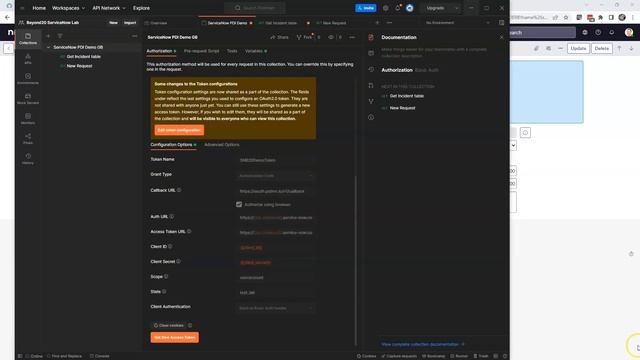
Task: Click the Search Postman field
Action: (254, 8)
